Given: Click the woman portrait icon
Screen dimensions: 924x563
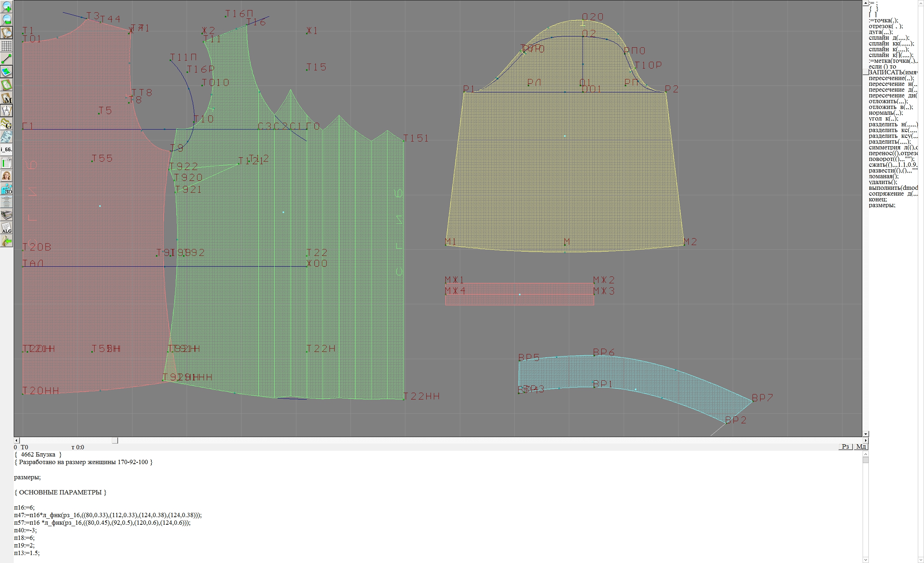Looking at the screenshot, I should coord(6,176).
